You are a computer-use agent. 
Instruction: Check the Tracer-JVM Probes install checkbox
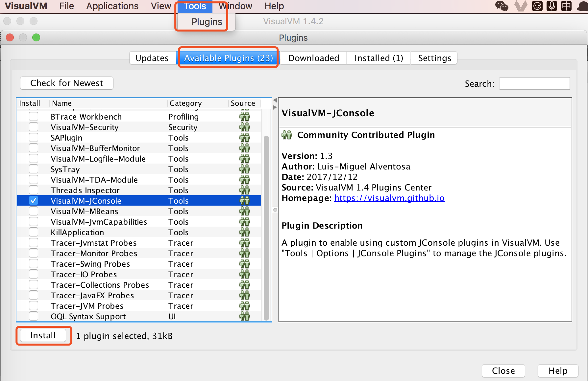point(34,306)
